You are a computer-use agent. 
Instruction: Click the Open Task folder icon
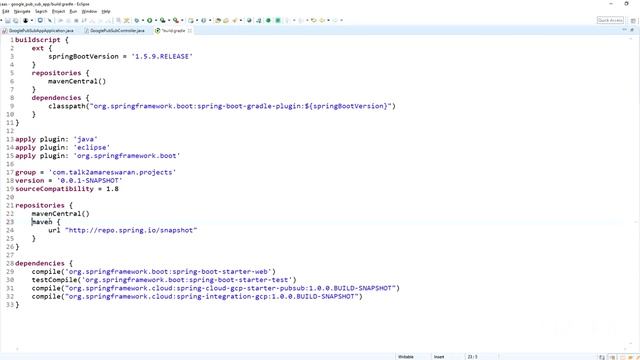point(226,20)
